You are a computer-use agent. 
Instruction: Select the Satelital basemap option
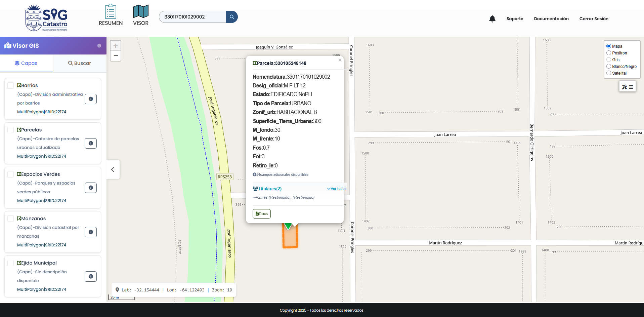pos(609,73)
